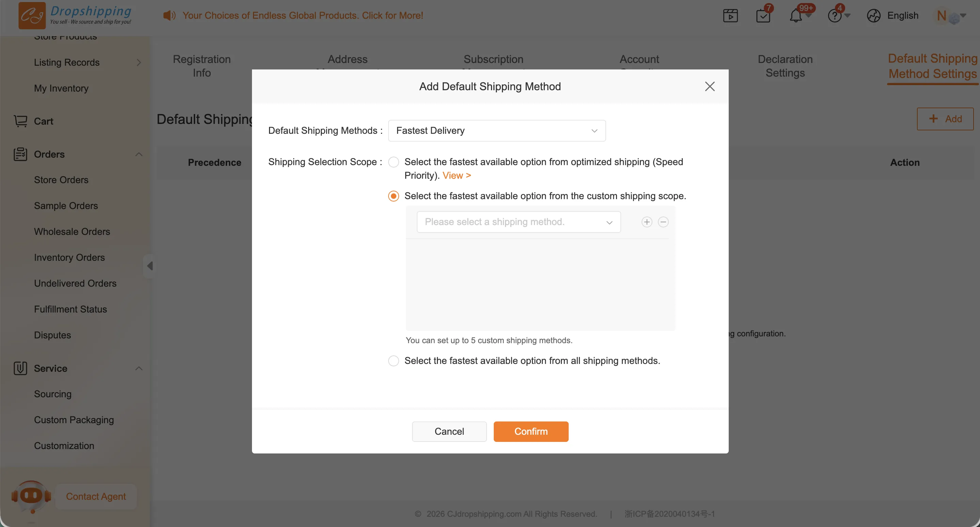Viewport: 980px width, 527px height.
Task: Open the task checklist icon with badge
Action: (x=763, y=16)
